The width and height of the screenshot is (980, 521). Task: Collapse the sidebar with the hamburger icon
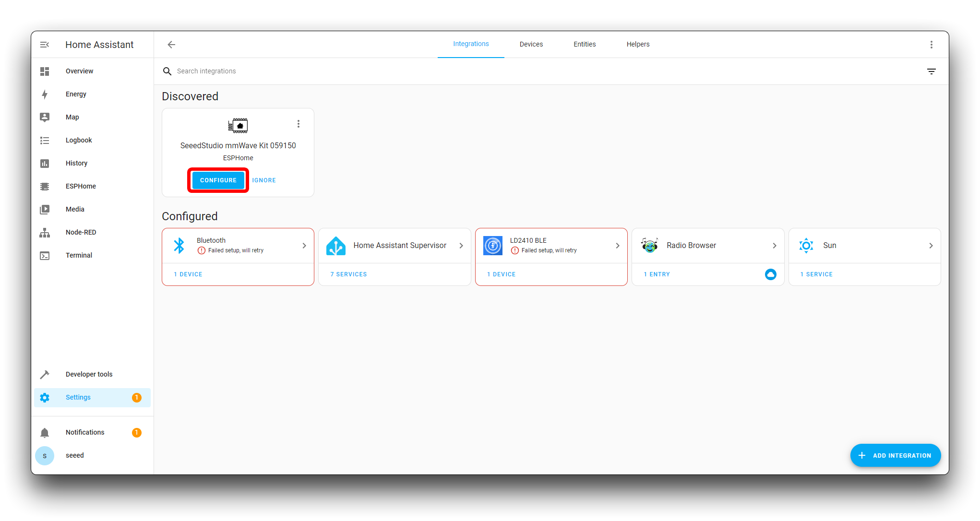click(45, 45)
